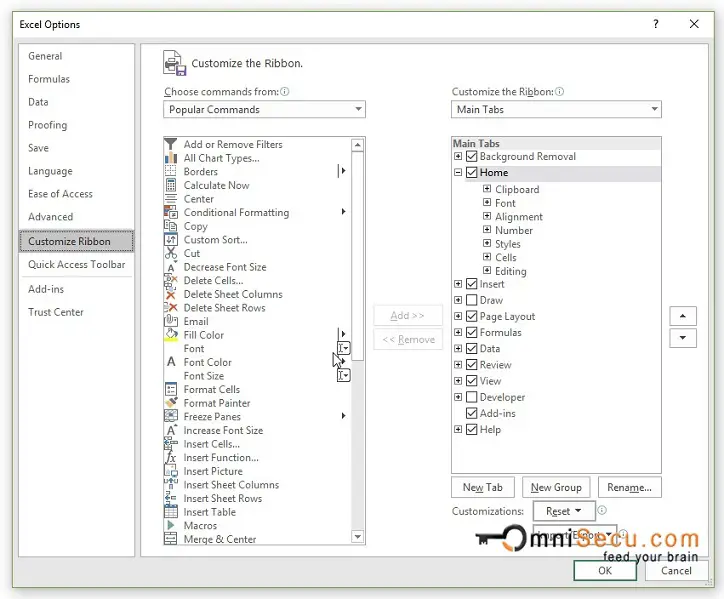
Task: Select Merge & Center icon
Action: pyautogui.click(x=171, y=538)
